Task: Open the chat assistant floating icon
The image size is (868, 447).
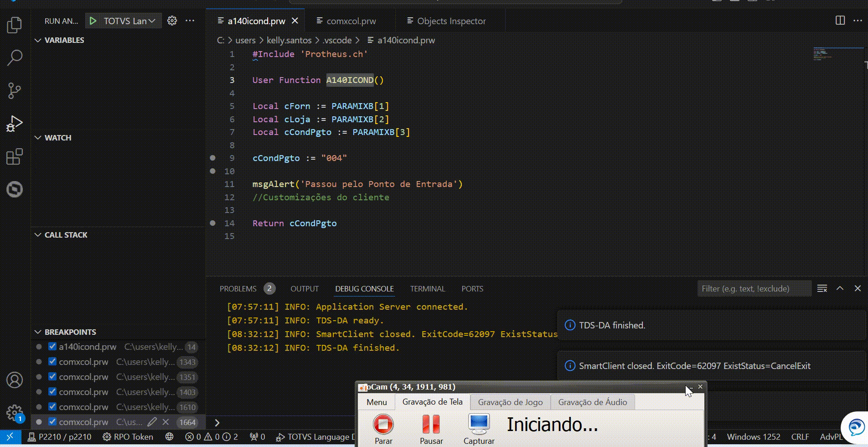Action: (x=856, y=427)
